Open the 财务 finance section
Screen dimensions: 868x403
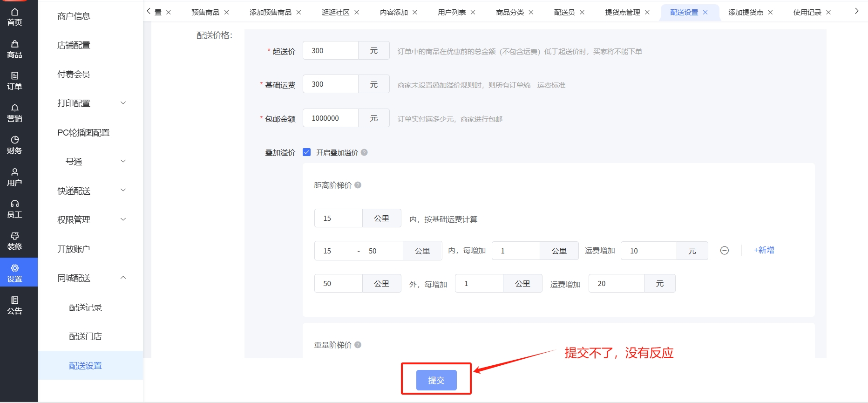click(x=14, y=145)
